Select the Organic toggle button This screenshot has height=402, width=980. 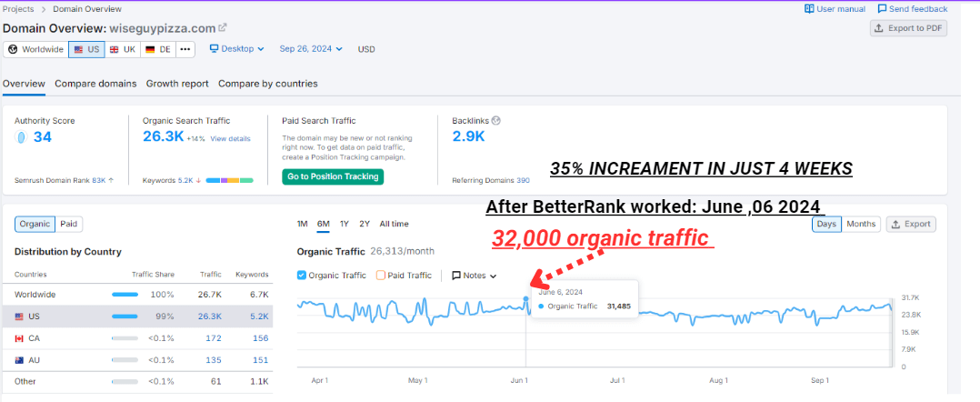pyautogui.click(x=35, y=224)
